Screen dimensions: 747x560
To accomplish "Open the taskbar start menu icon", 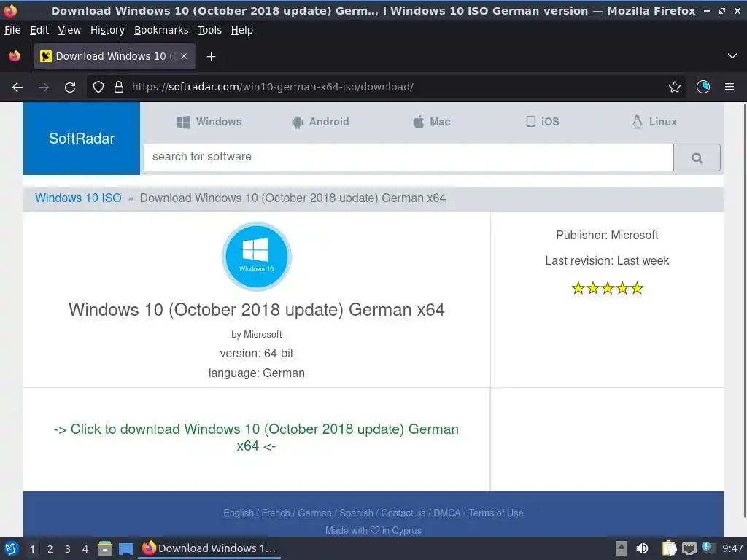I will pyautogui.click(x=12, y=548).
